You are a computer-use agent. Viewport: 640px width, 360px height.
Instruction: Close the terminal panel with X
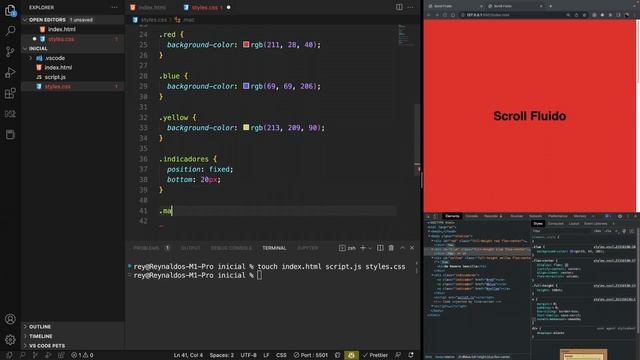point(412,248)
